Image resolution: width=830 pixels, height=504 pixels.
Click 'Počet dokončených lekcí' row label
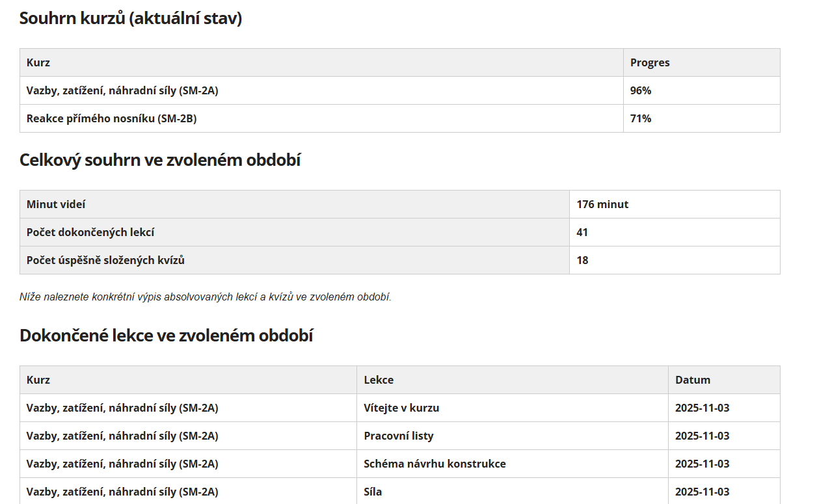295,232
